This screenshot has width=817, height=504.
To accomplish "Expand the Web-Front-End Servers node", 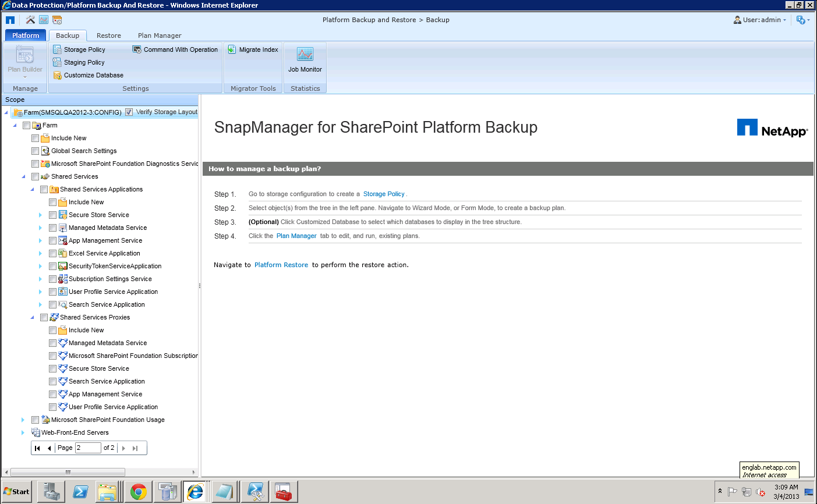I will point(23,432).
